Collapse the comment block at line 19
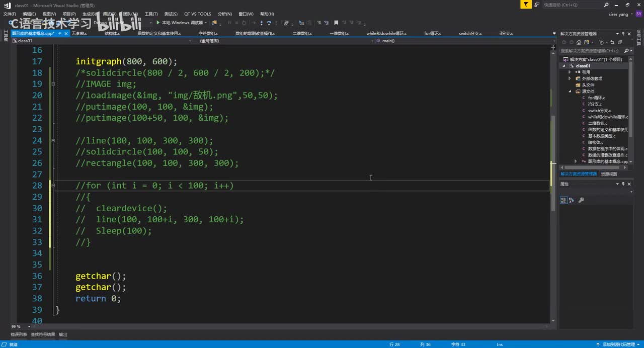 click(53, 84)
